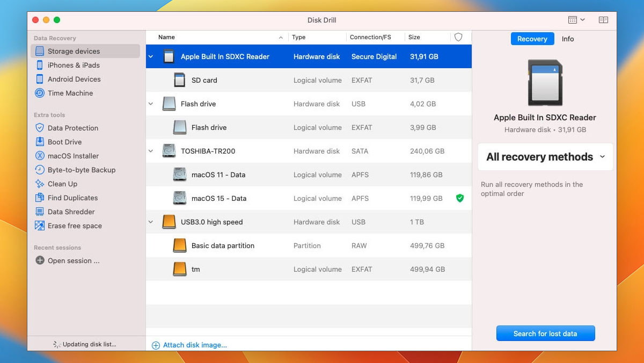Click the SD card volume icon
The image size is (644, 363).
coord(180,80)
